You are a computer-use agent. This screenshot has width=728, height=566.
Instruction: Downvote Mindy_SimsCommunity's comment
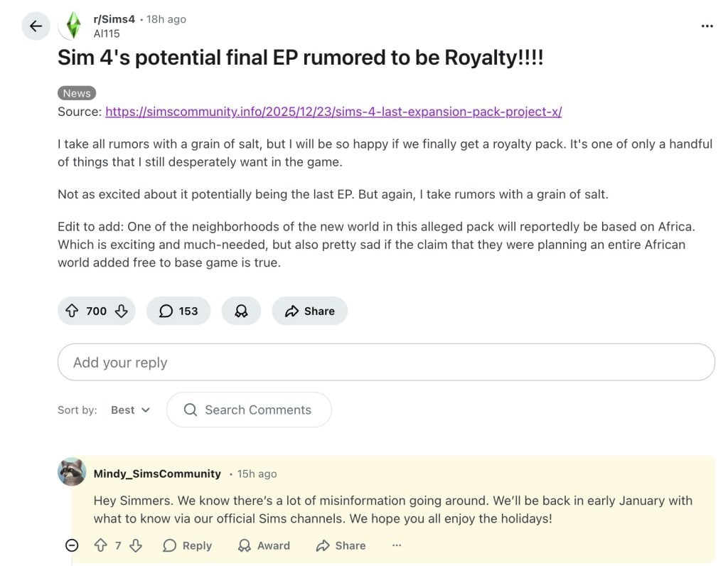click(x=136, y=545)
